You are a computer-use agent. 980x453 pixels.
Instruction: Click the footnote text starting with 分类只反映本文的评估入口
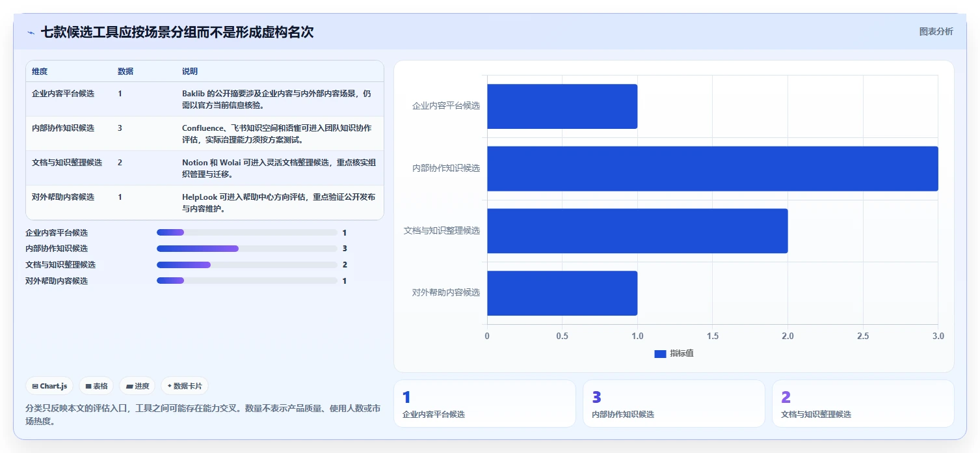pos(203,415)
